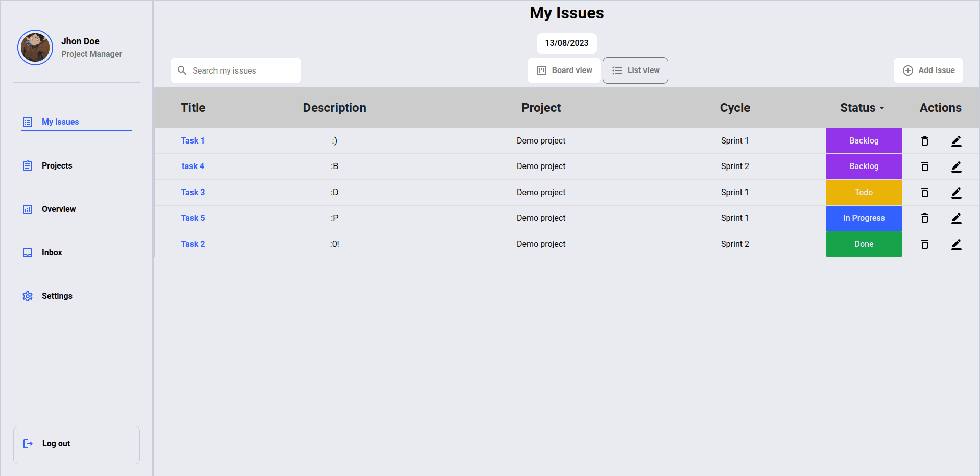
Task: Open Task 5 by clicking its title
Action: (x=193, y=218)
